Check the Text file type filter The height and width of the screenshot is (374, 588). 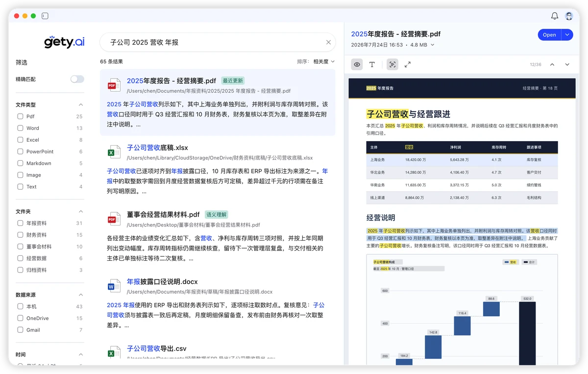coord(20,187)
